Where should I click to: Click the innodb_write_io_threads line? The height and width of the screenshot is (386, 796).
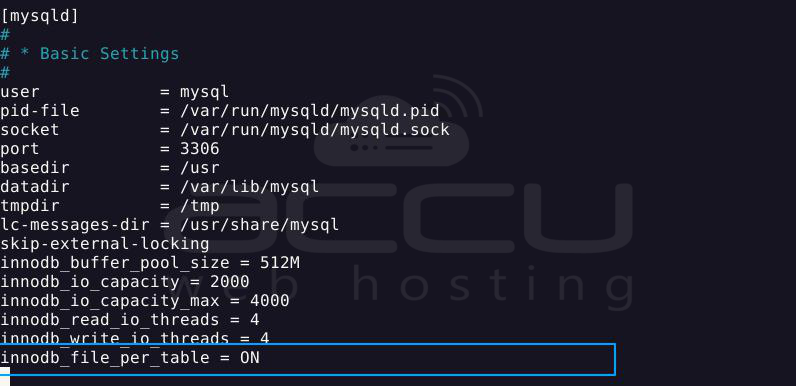pos(135,338)
